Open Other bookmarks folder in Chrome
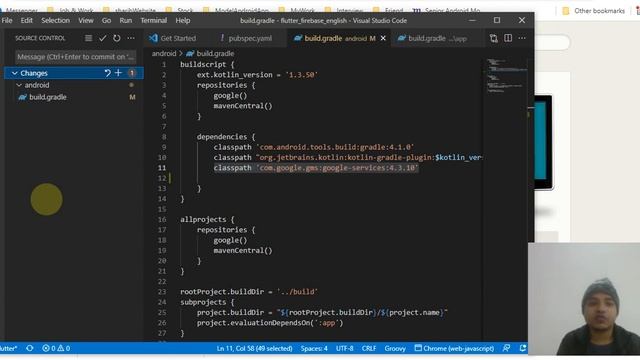640x360 pixels. pos(593,11)
